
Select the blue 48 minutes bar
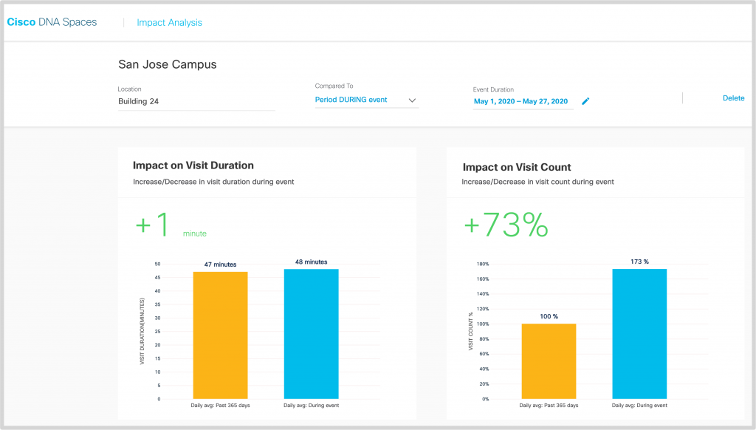coord(311,333)
